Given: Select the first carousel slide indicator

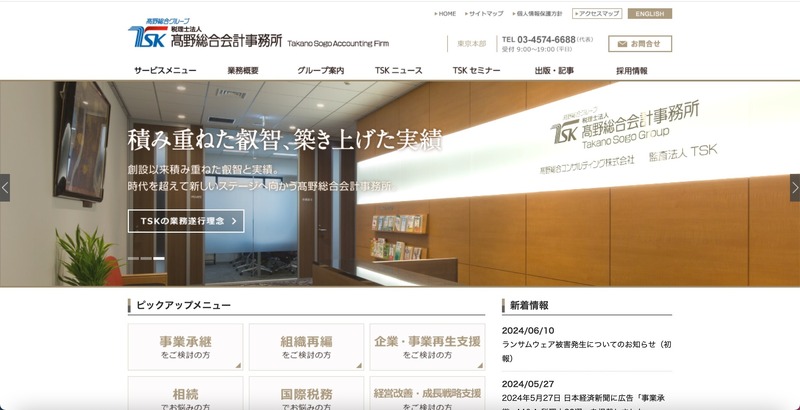Looking at the screenshot, I should tap(133, 258).
